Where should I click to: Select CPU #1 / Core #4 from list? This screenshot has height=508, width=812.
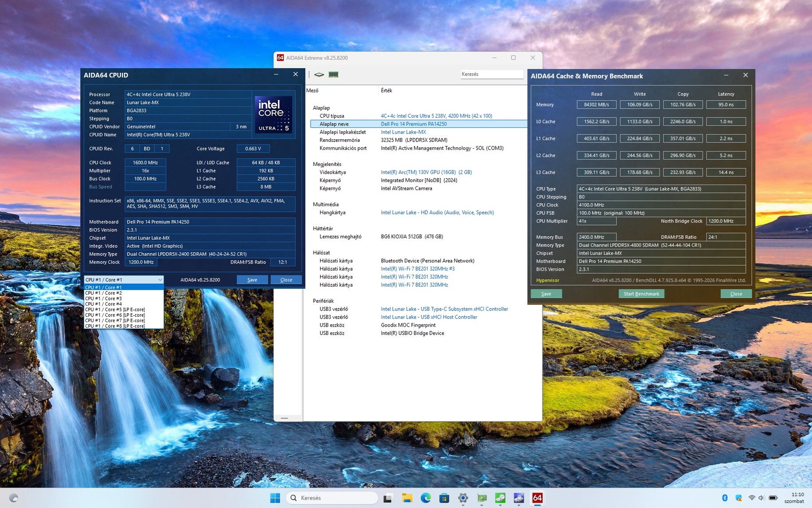point(124,304)
